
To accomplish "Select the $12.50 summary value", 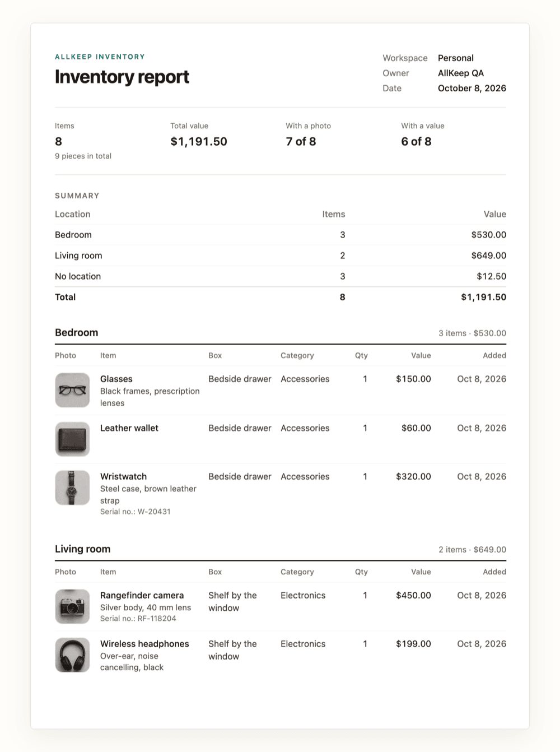I will 491,276.
